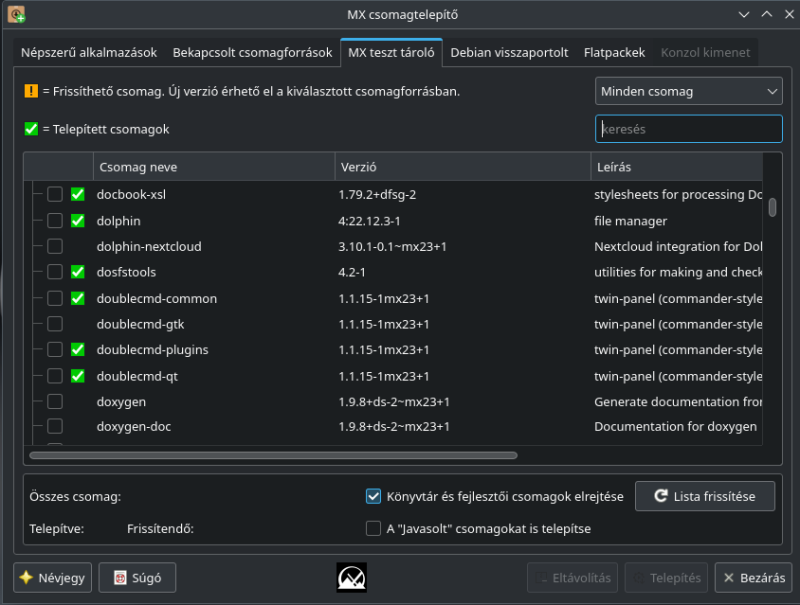Select the doublecmd-gtk checkbox
800x605 pixels.
pos(55,324)
